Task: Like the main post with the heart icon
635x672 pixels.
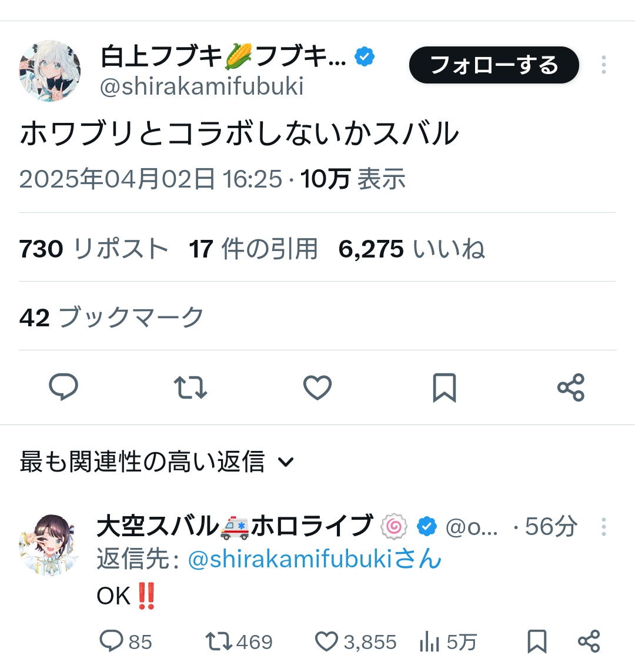Action: coord(317,387)
